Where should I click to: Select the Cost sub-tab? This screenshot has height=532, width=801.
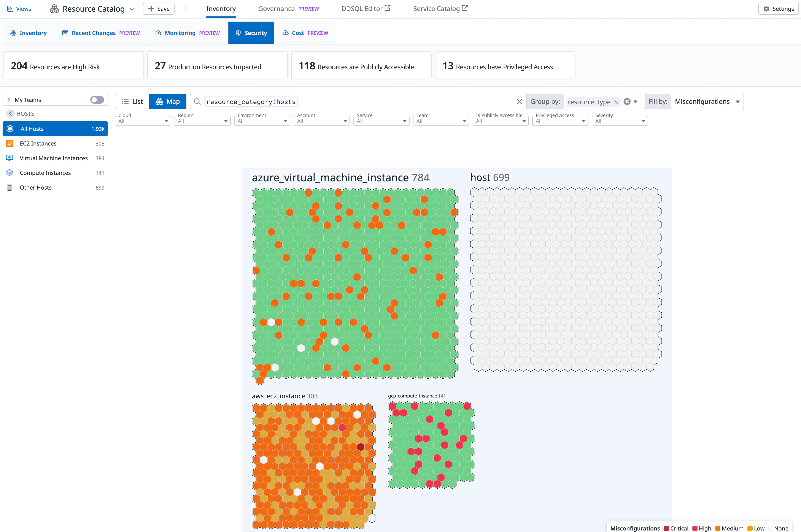click(305, 33)
